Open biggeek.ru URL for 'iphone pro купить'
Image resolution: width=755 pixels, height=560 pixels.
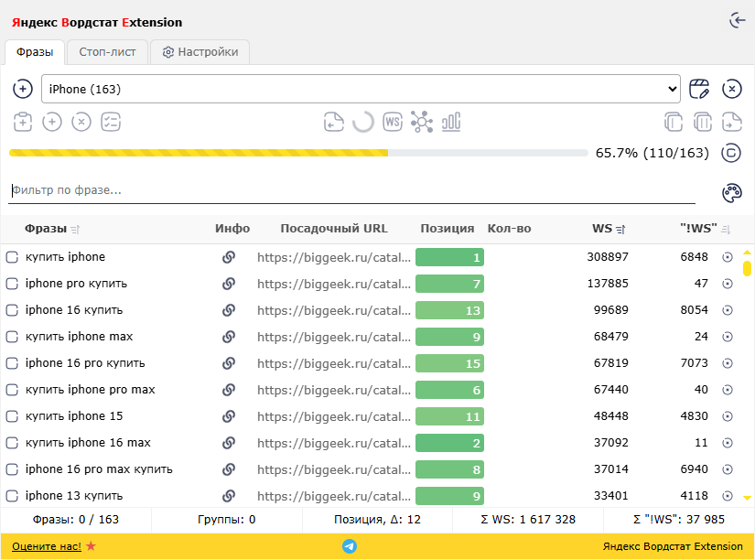(334, 284)
